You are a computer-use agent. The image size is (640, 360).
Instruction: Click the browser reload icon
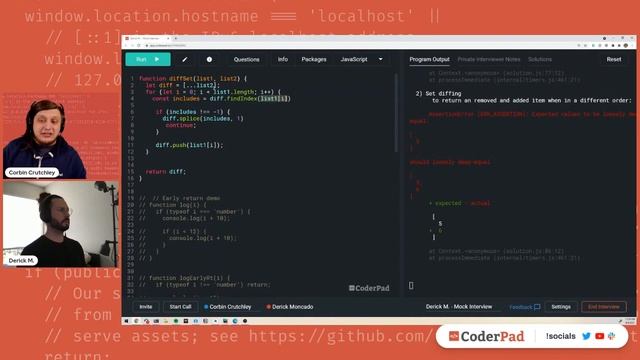139,45
